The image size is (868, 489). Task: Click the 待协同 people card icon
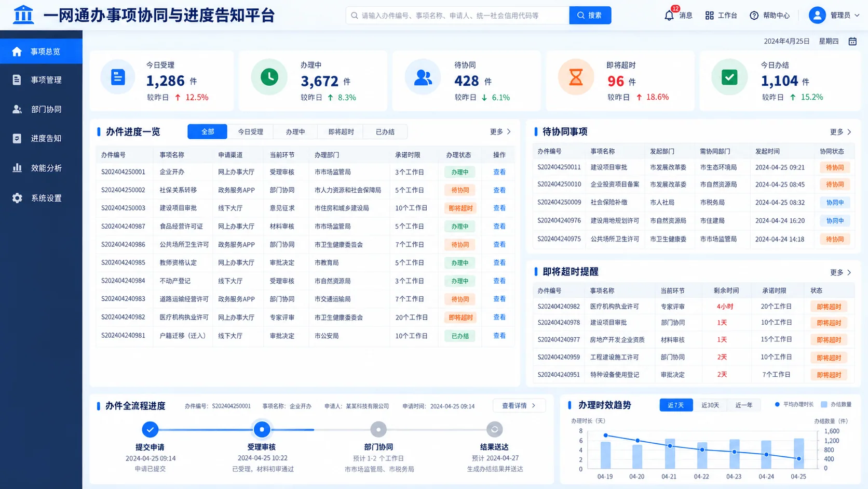tap(423, 77)
